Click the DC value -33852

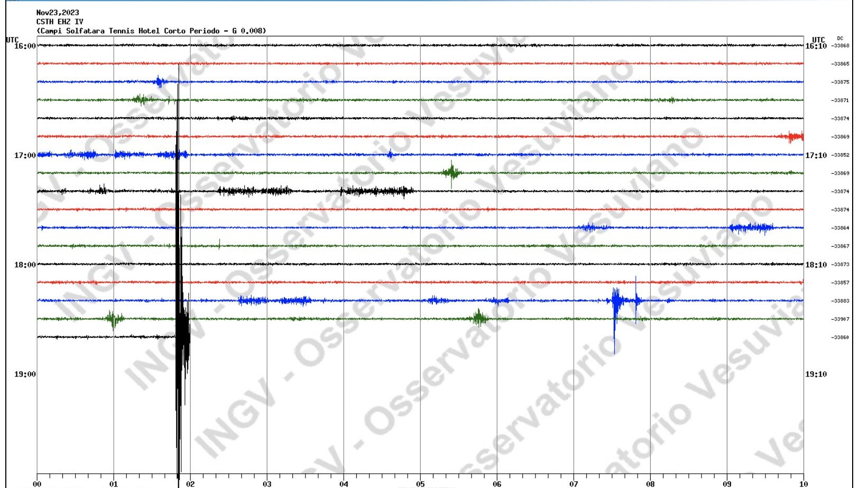point(841,155)
